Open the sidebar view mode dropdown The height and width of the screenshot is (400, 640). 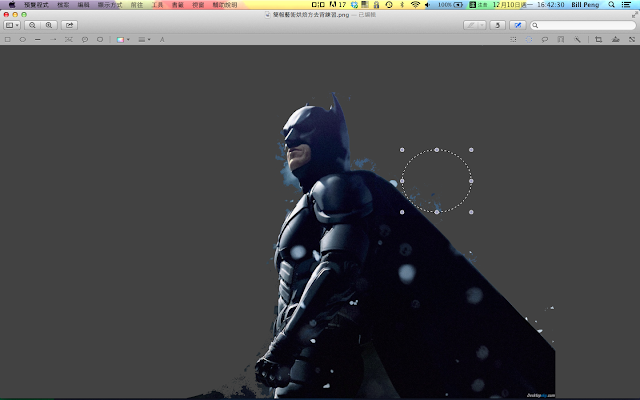12,25
